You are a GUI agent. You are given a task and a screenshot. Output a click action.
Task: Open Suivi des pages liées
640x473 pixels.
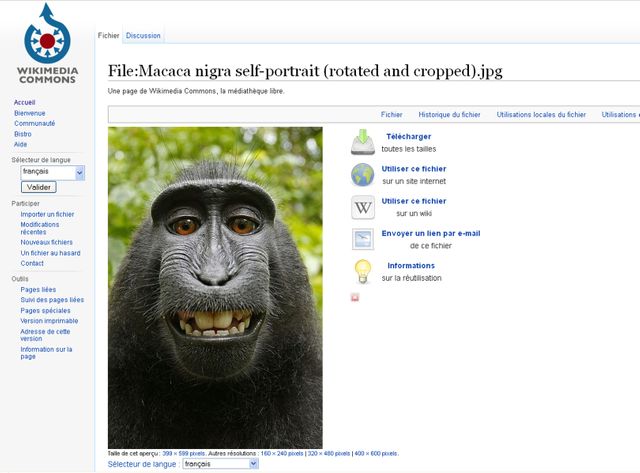pyautogui.click(x=52, y=300)
